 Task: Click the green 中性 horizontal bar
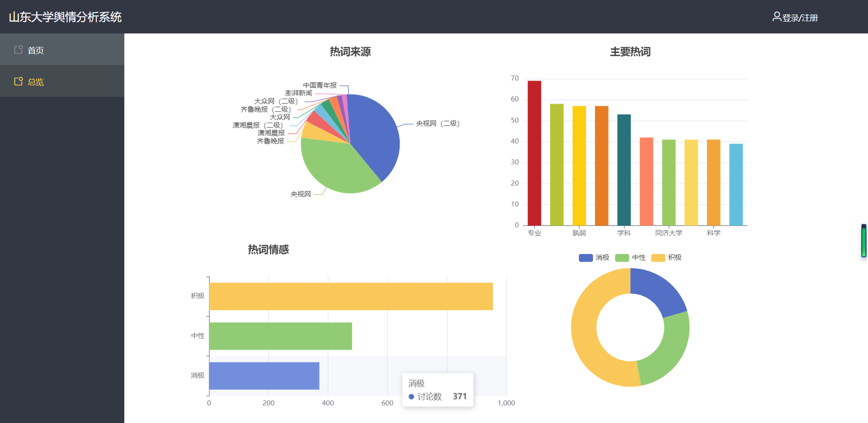281,336
